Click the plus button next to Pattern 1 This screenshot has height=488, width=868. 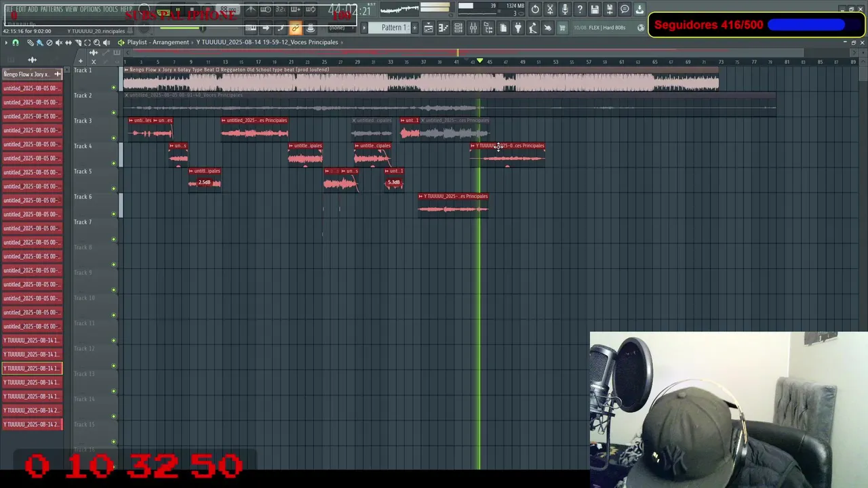pos(414,28)
